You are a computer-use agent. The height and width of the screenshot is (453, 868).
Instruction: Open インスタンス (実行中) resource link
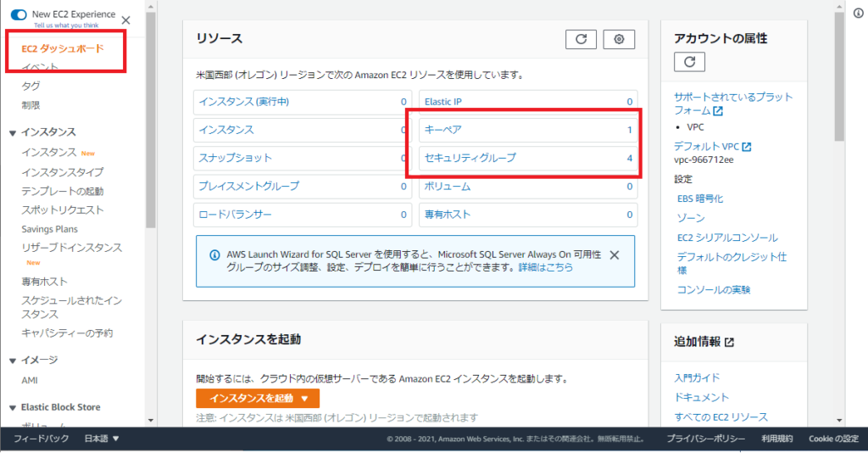click(x=243, y=102)
